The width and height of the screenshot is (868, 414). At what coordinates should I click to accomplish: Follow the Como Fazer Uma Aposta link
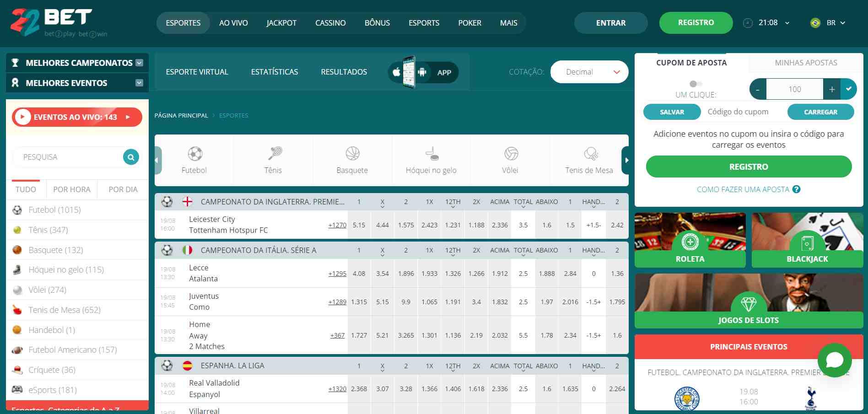tap(743, 189)
